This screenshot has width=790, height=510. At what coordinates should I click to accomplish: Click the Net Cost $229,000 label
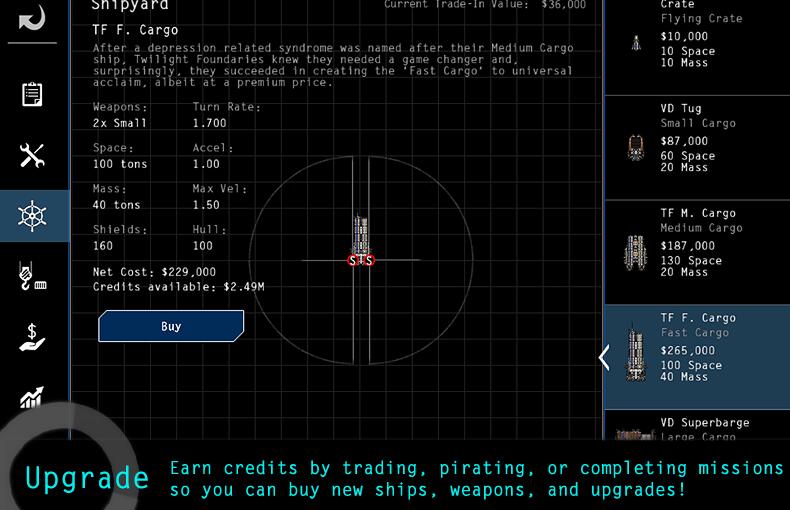tap(154, 272)
